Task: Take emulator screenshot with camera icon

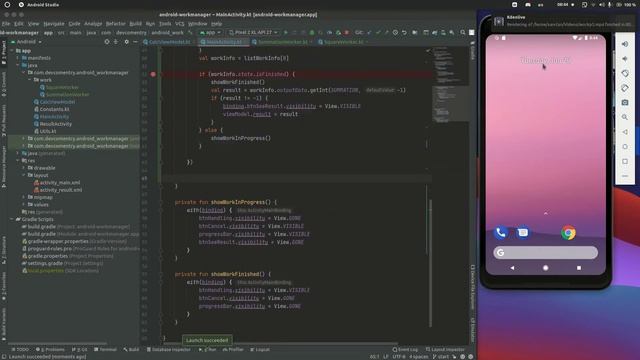Action: (624, 103)
